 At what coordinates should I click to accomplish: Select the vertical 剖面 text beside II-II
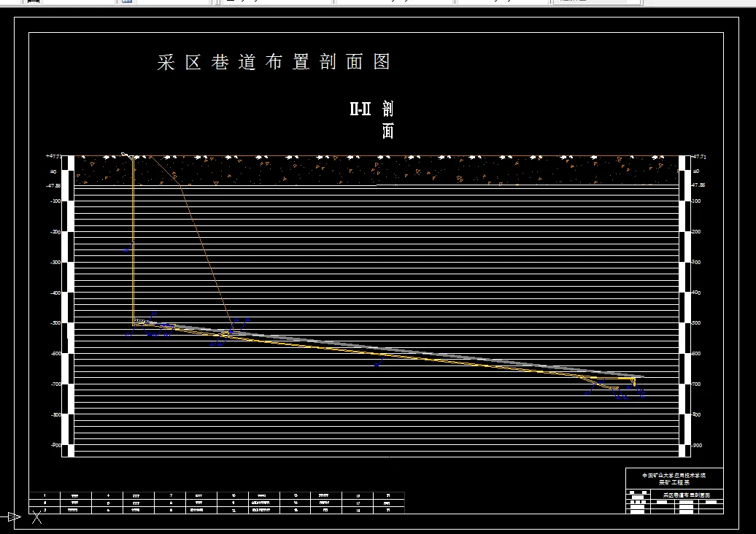[387, 120]
